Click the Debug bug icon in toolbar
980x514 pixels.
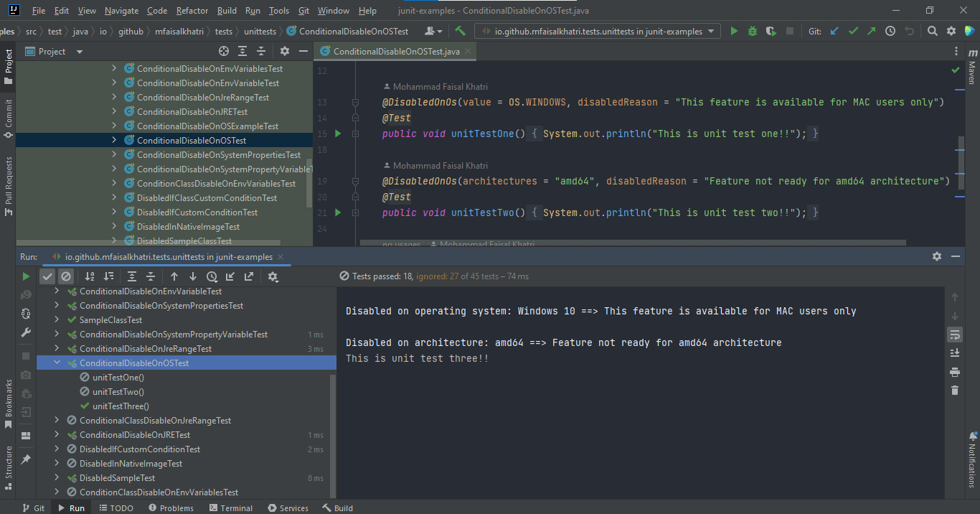pos(752,31)
